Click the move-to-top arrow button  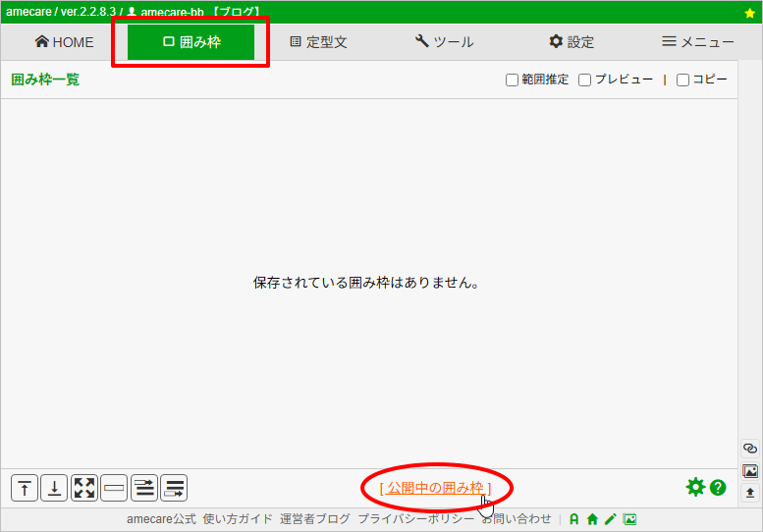point(25,488)
